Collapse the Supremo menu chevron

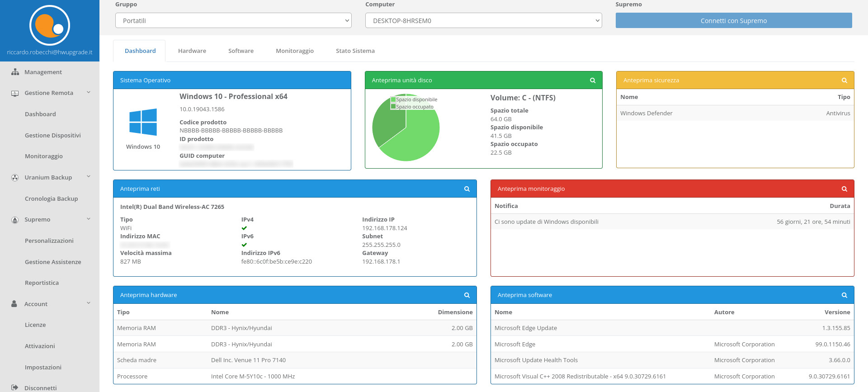89,219
